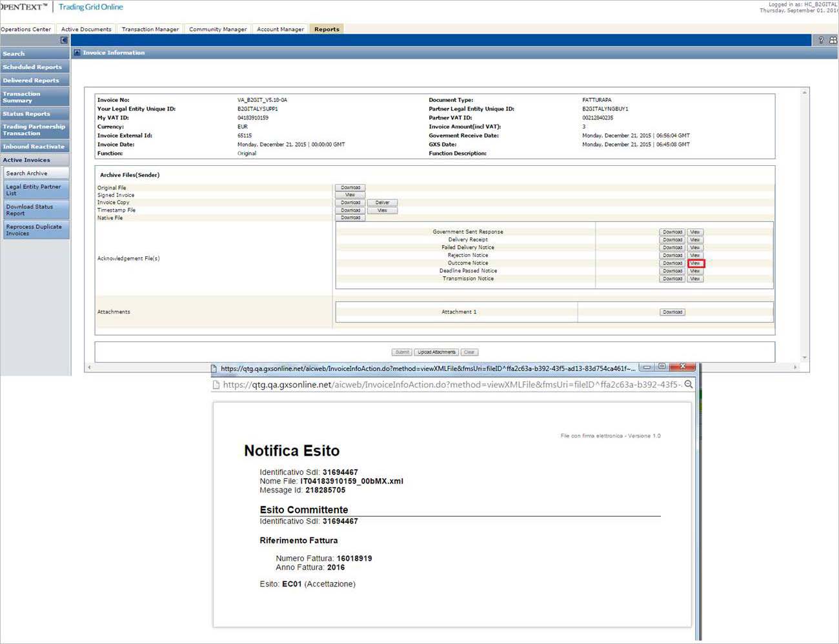View the Timestamp File
This screenshot has width=839, height=644.
click(383, 210)
